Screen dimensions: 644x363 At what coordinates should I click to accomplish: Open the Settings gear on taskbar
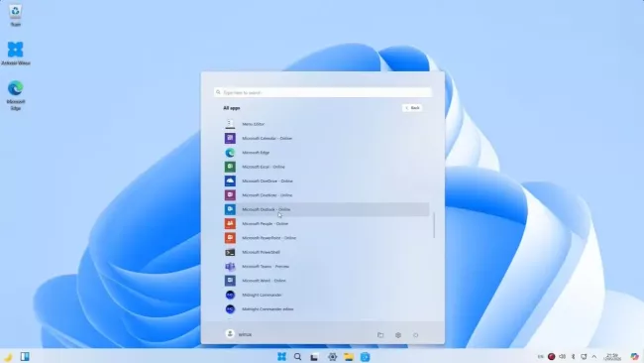click(332, 357)
